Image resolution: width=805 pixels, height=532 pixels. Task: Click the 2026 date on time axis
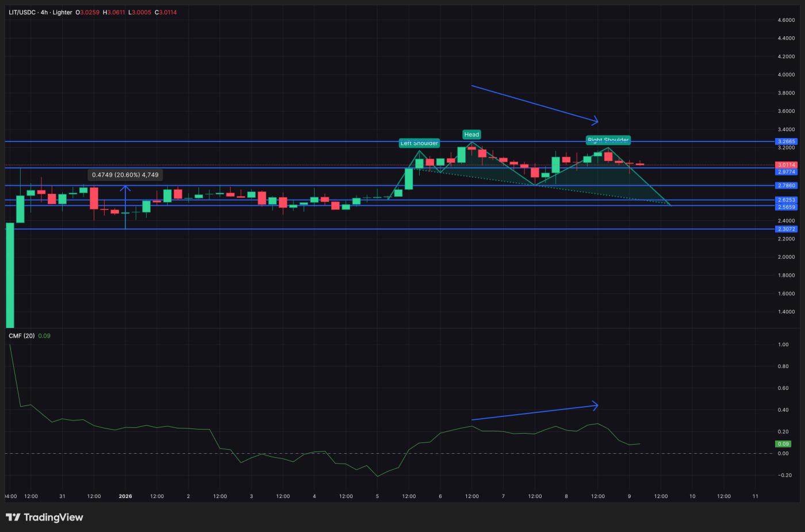125,496
